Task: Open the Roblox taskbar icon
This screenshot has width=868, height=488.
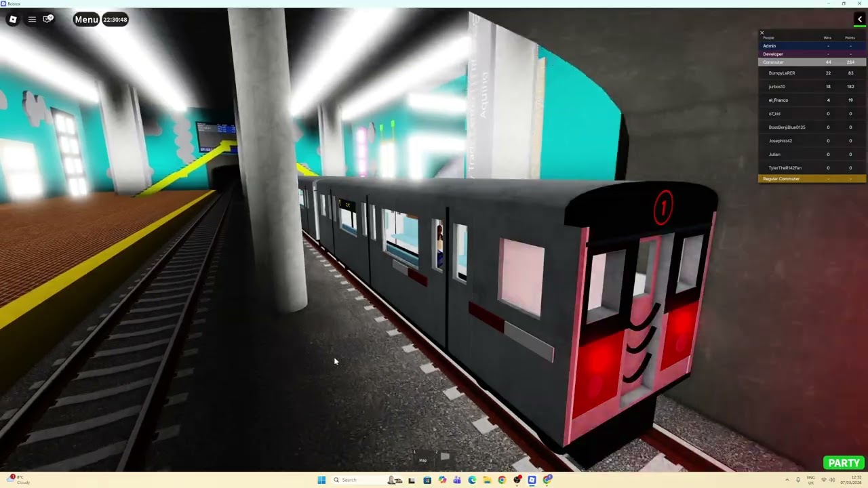Action: [532, 480]
